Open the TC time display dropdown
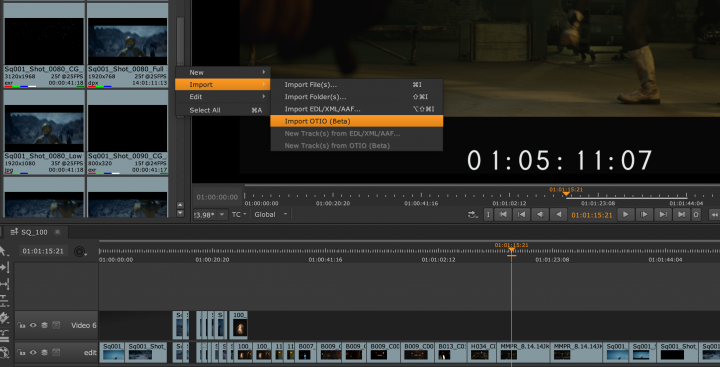This screenshot has height=367, width=720. tap(239, 215)
